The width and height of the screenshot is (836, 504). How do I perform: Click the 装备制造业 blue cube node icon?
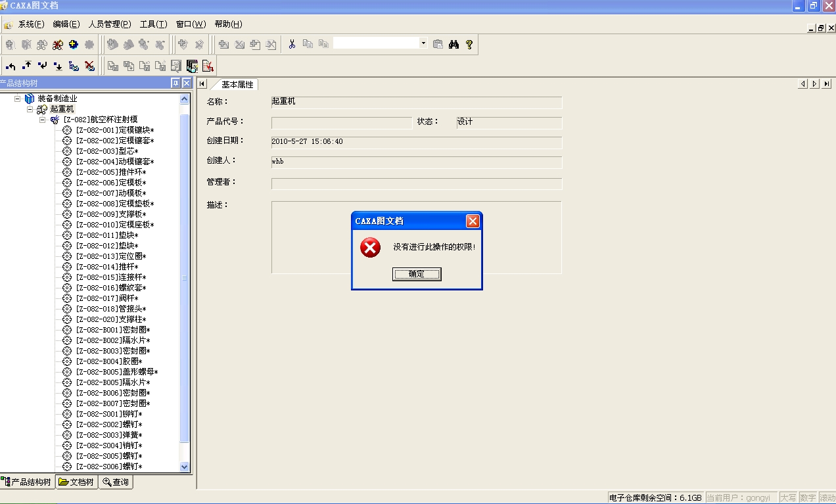(30, 99)
